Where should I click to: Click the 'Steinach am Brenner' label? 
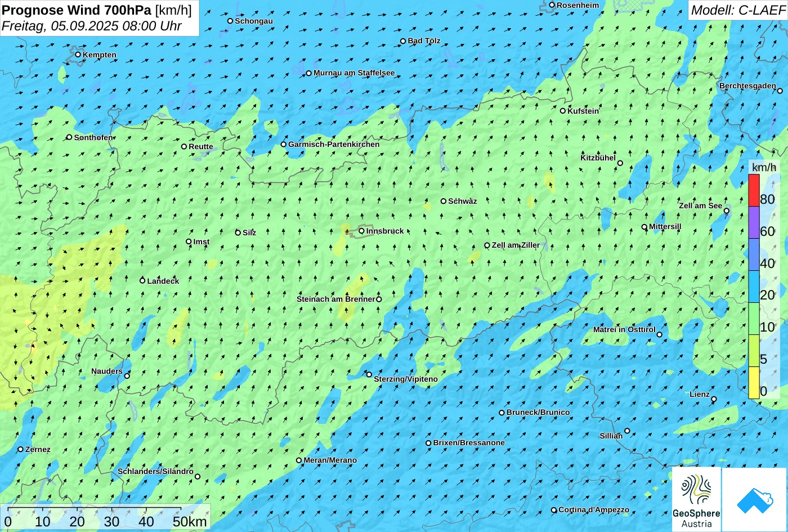[335, 299]
